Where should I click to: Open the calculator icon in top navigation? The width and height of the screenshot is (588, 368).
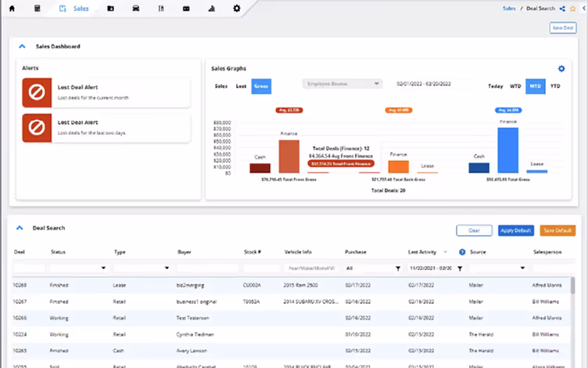37,9
